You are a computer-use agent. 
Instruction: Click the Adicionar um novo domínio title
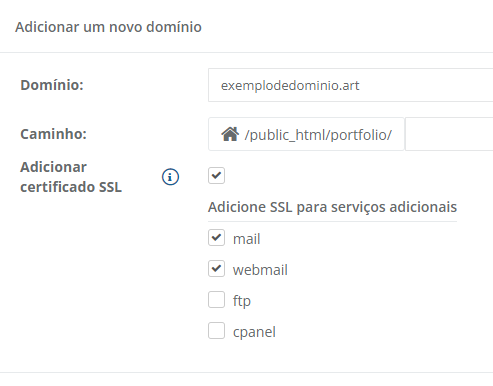[x=108, y=27]
